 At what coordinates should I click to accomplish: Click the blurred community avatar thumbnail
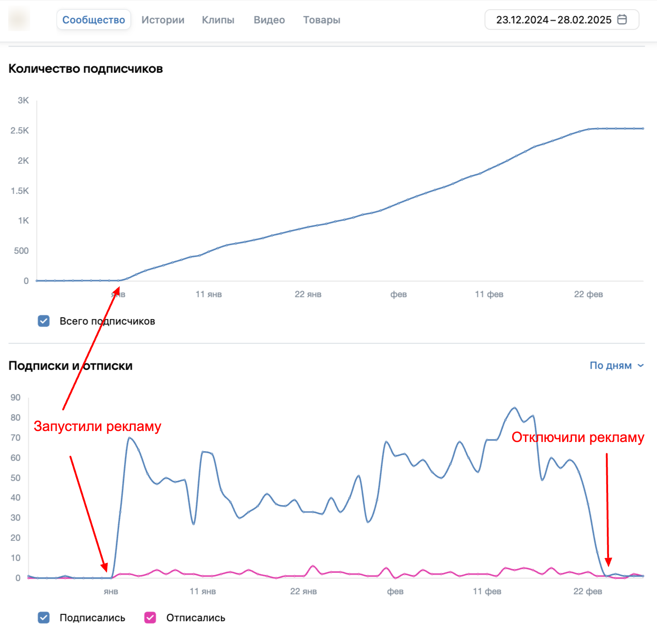point(19,20)
